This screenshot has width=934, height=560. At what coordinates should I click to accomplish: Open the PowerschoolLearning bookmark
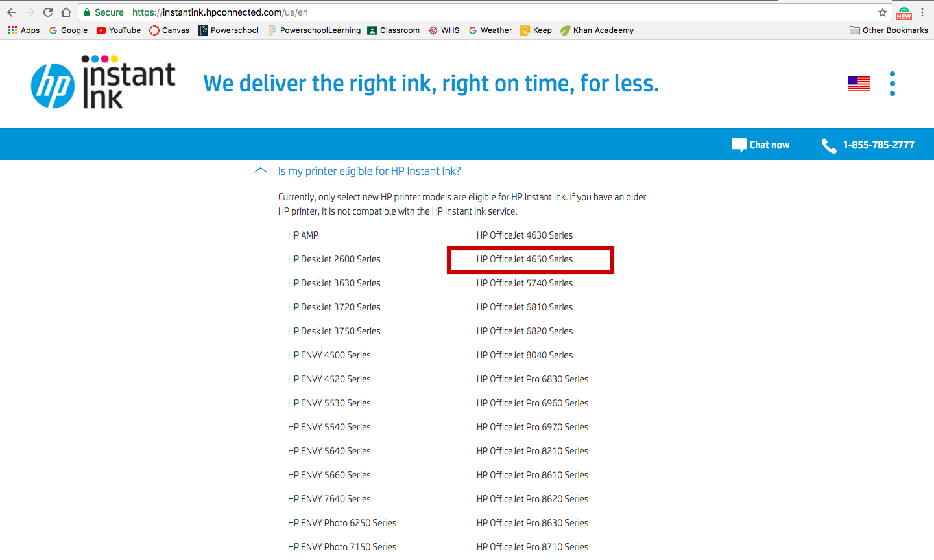[314, 30]
